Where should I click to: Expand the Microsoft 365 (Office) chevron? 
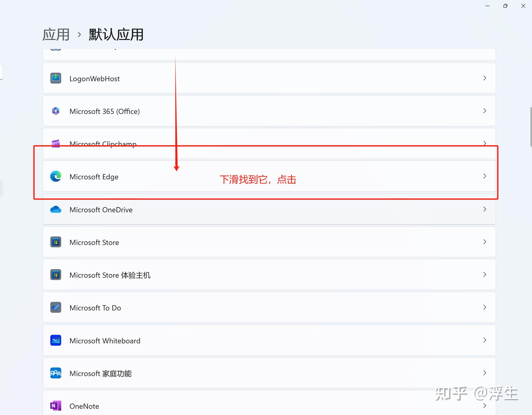click(485, 111)
